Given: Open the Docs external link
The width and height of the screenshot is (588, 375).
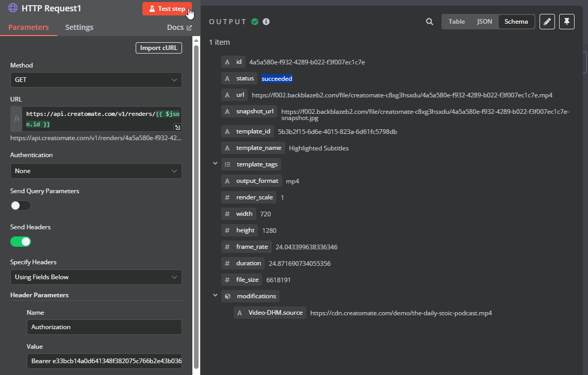Looking at the screenshot, I should click(179, 27).
